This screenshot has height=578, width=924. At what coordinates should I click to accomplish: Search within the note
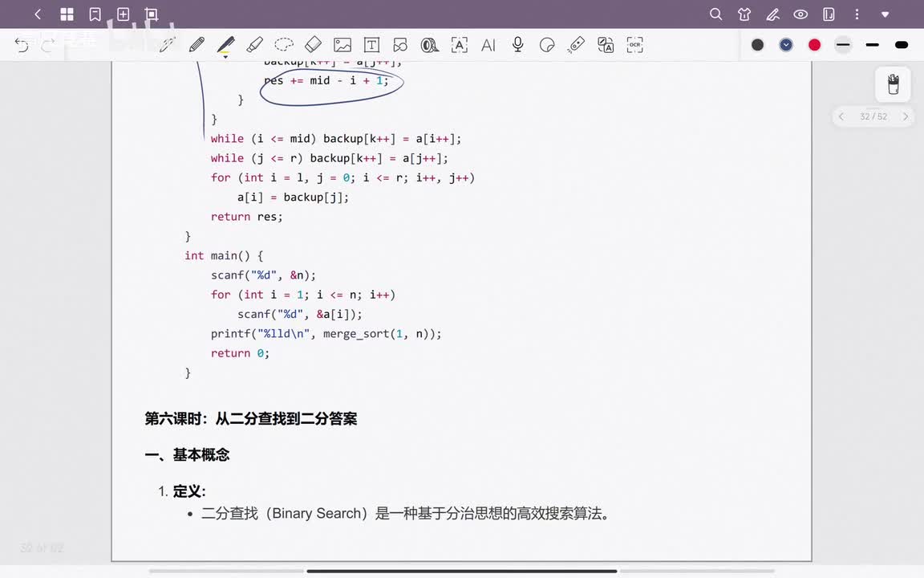tap(716, 14)
